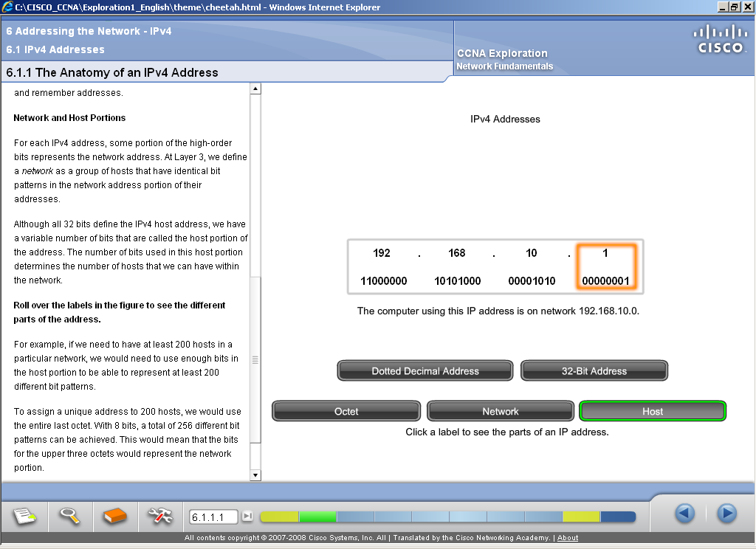
Task: Jump to the first yellow progress segment
Action: pyautogui.click(x=279, y=517)
